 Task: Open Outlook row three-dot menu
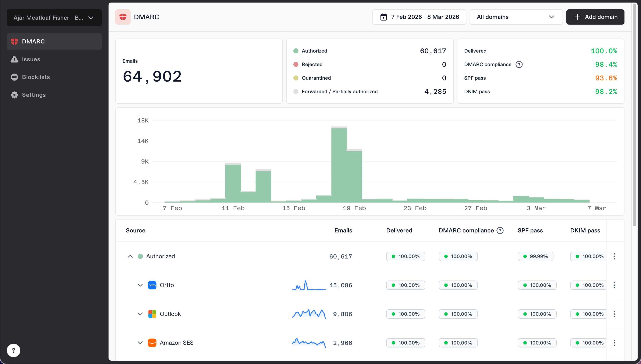(614, 314)
